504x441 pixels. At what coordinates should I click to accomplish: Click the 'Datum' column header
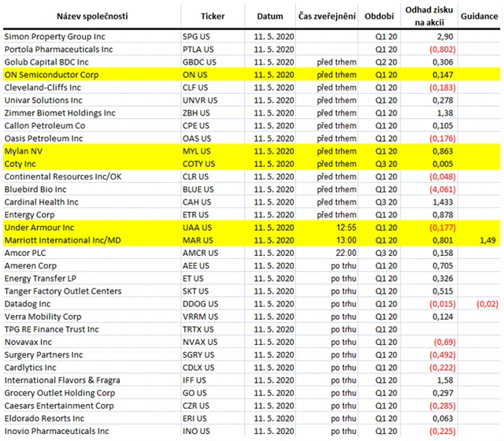(270, 16)
